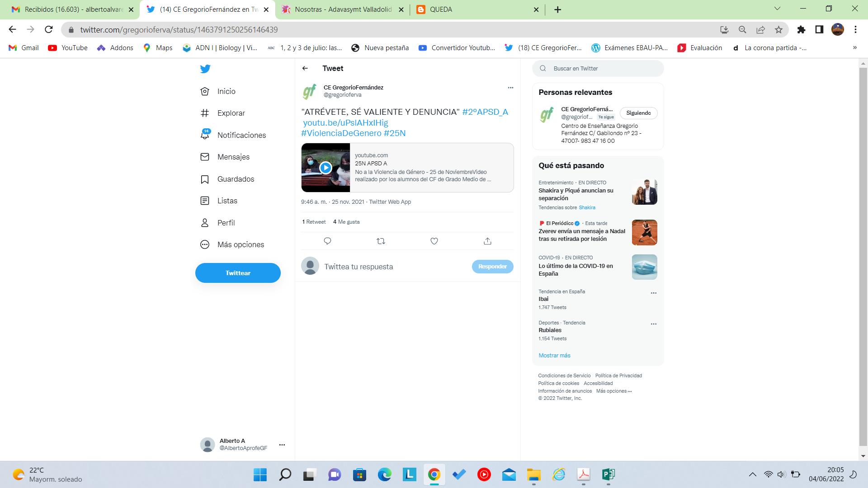
Task: Switch to the Nosotras - Adavasymt Valladolid tab
Action: (342, 9)
